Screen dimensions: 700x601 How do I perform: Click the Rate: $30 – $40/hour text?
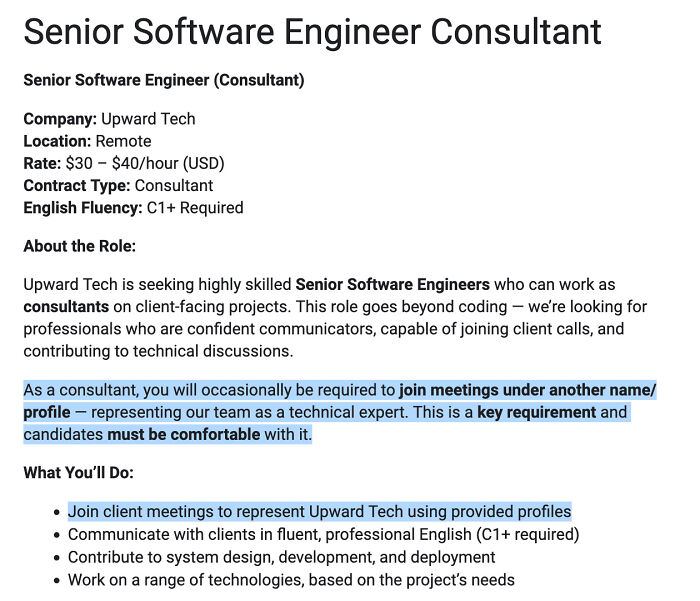[x=124, y=163]
